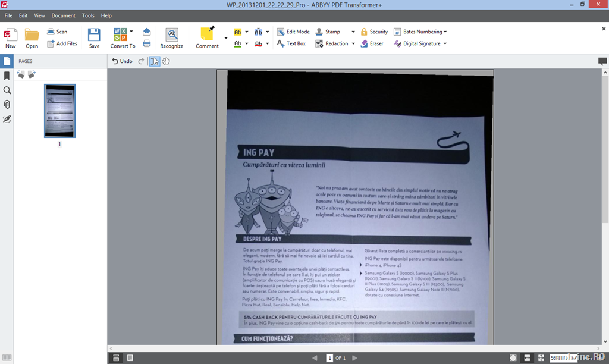Open Security settings

click(374, 32)
